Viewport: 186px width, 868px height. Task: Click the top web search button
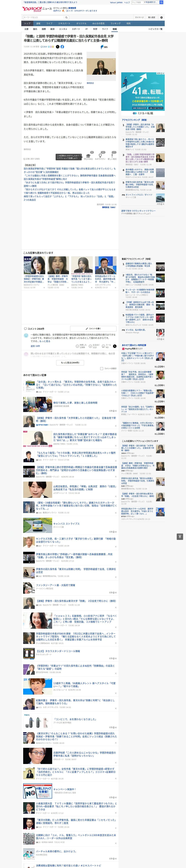tap(161, 2)
